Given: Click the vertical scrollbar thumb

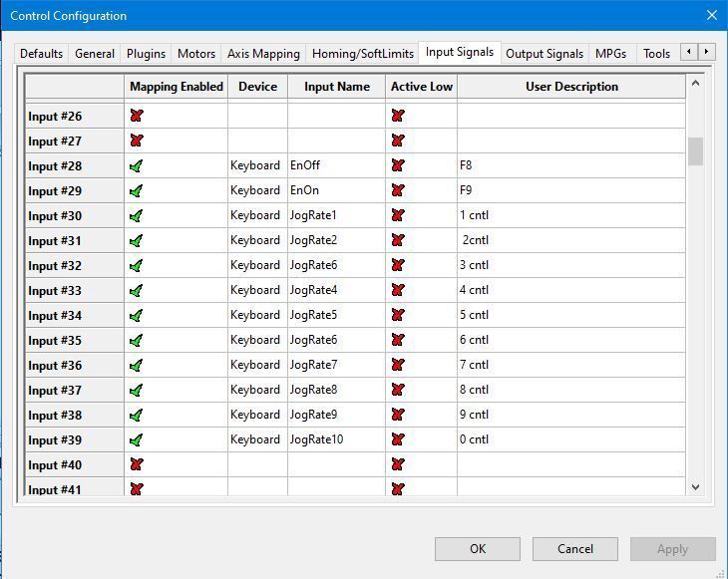Looking at the screenshot, I should [x=695, y=151].
